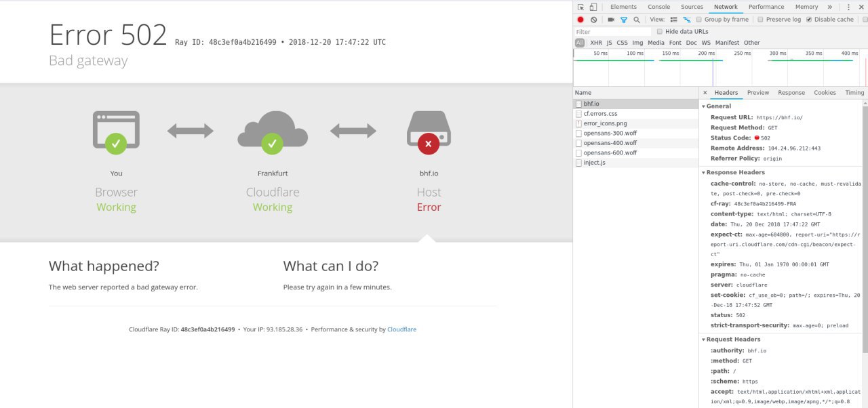
Task: Open the Memory tab
Action: tap(807, 7)
